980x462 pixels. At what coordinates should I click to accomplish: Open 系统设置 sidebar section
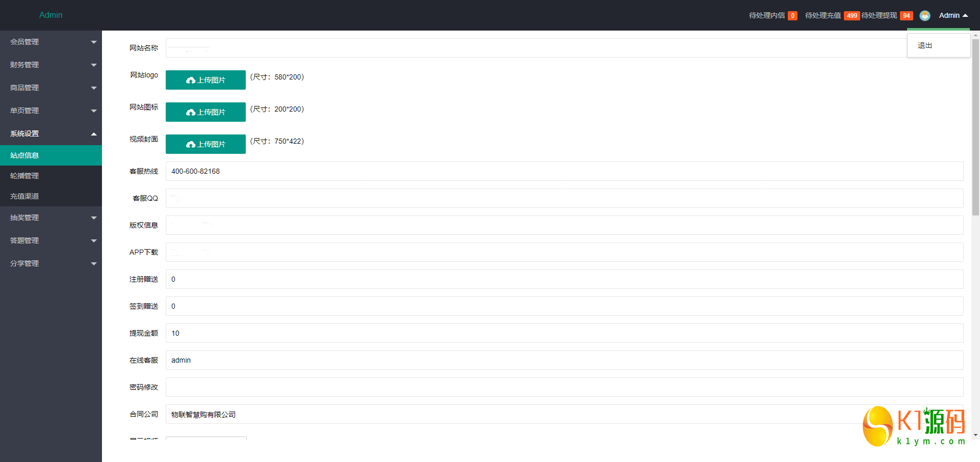point(51,133)
